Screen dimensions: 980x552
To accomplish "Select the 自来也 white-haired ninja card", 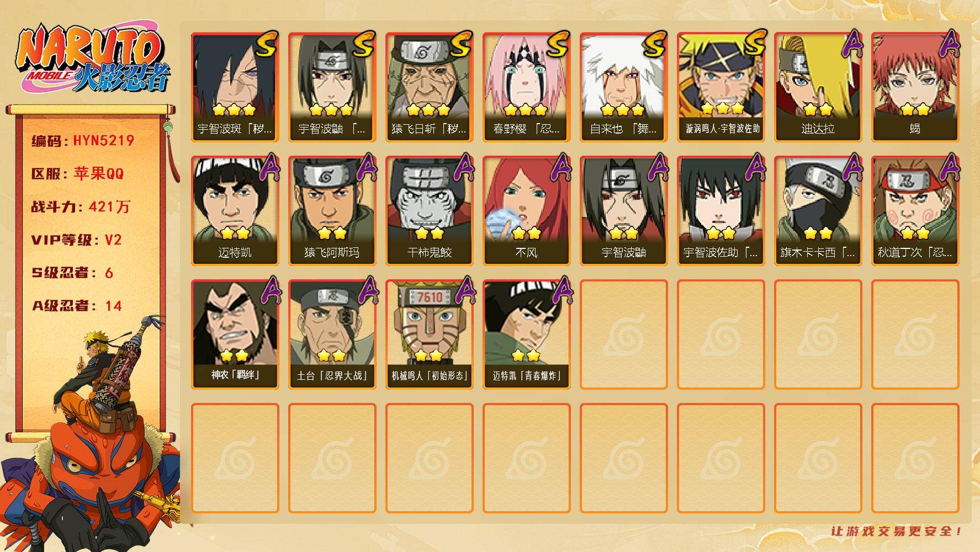I will tap(624, 87).
